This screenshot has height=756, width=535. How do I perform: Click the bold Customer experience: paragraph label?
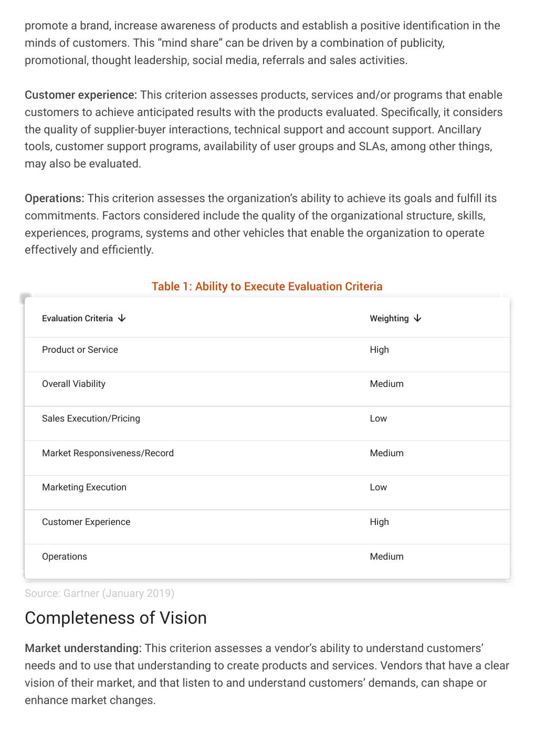click(x=80, y=95)
